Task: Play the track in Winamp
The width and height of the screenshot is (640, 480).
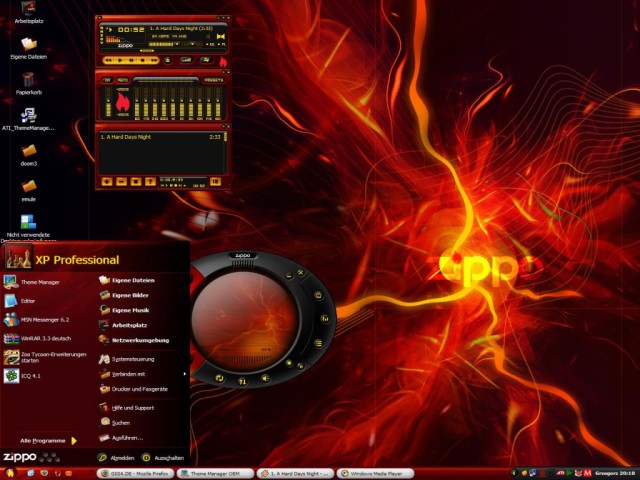Action: [120, 60]
